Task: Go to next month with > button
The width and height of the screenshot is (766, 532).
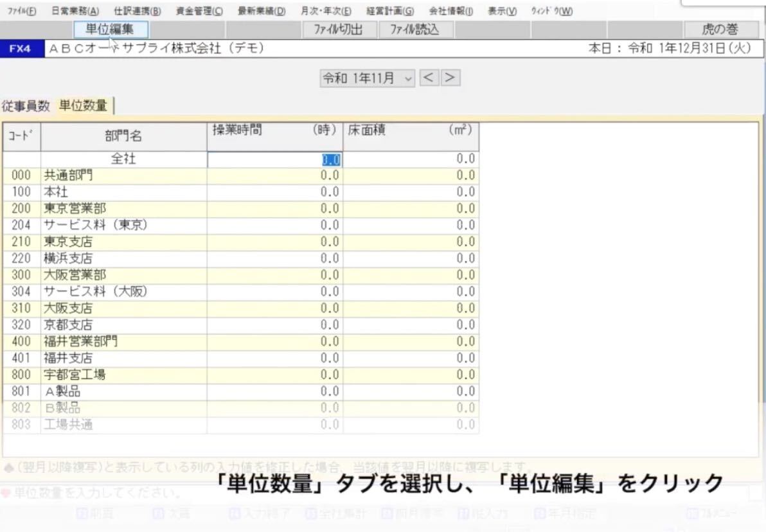Action: tap(450, 78)
